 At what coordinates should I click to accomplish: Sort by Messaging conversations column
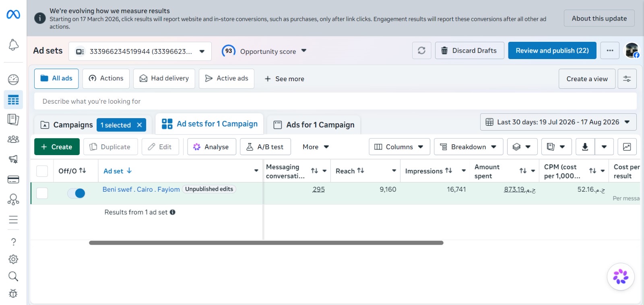(x=314, y=171)
